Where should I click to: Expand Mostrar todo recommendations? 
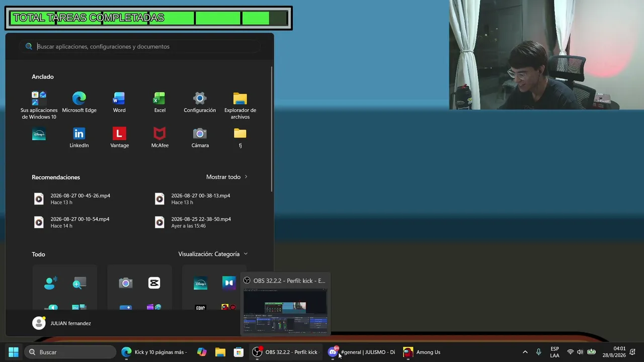[x=227, y=177]
